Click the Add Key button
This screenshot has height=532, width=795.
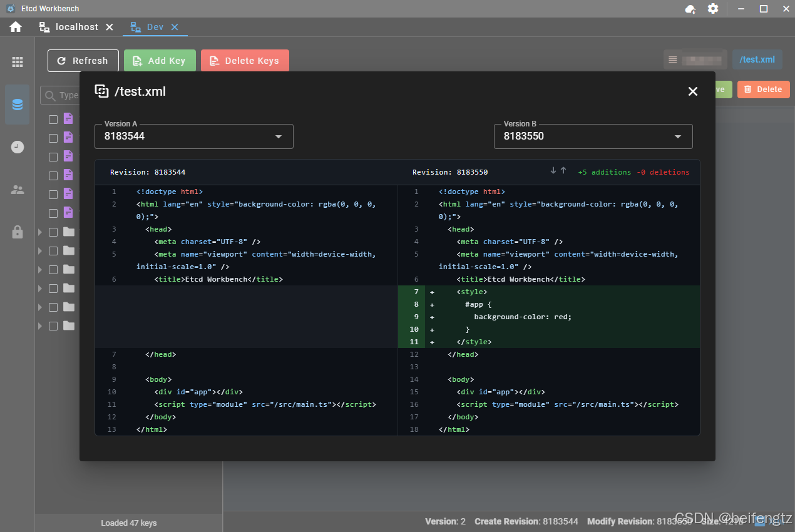pyautogui.click(x=160, y=61)
